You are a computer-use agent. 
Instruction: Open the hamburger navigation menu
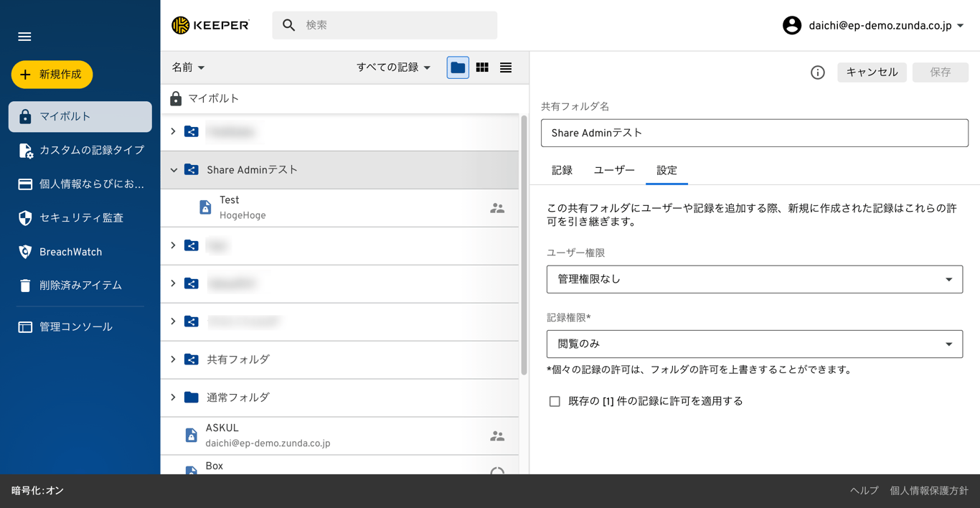[x=24, y=36]
